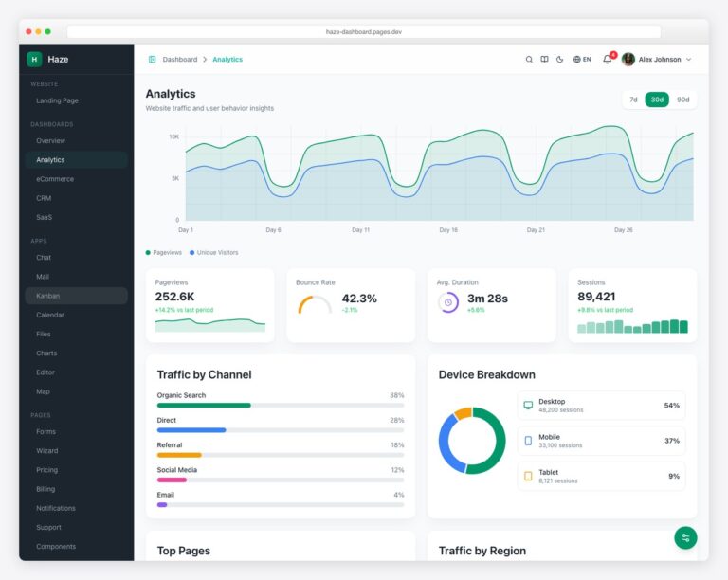The height and width of the screenshot is (580, 728).
Task: Click the 3m 28s duration value
Action: tap(487, 299)
